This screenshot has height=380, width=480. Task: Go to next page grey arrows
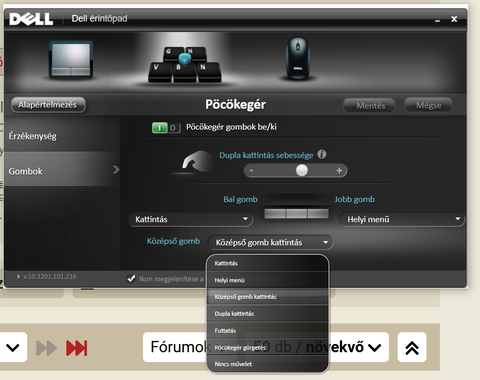pyautogui.click(x=46, y=348)
